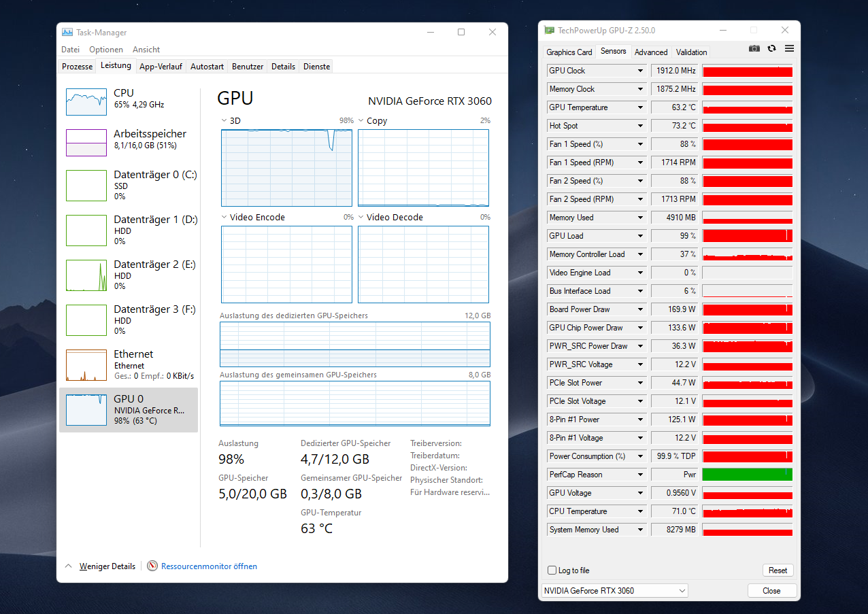
Task: Click the 63.2 °C GPU Temperature value
Action: [675, 107]
